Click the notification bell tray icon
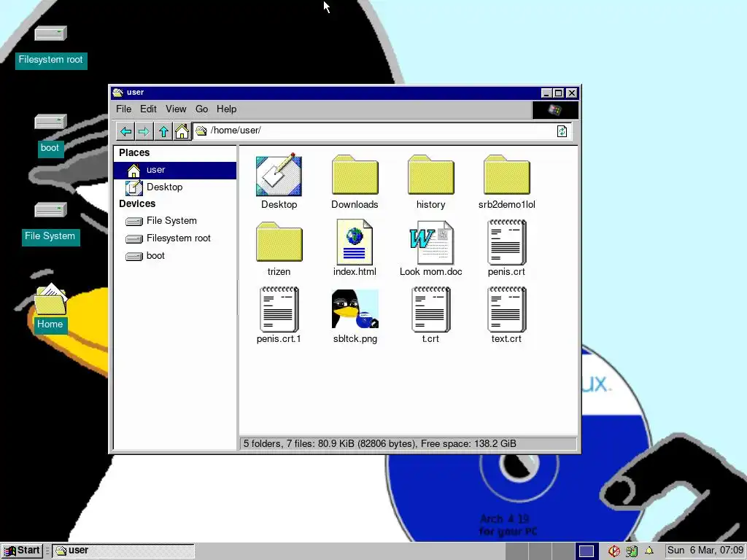The width and height of the screenshot is (747, 560). tap(649, 551)
